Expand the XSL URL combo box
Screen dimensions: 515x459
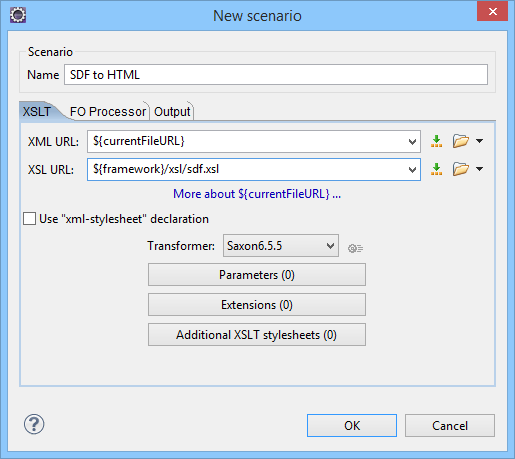click(x=412, y=170)
